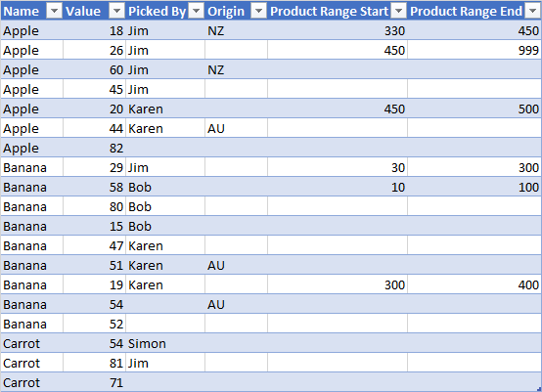Click the value 29 cell
Screen dimensions: 542x392
click(94, 167)
